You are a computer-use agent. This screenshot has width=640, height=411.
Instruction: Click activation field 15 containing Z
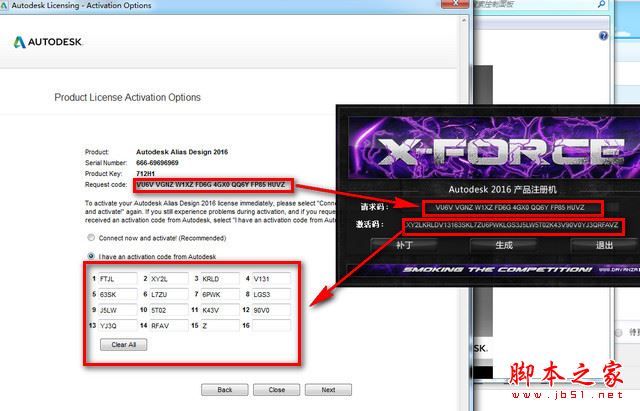(x=220, y=326)
